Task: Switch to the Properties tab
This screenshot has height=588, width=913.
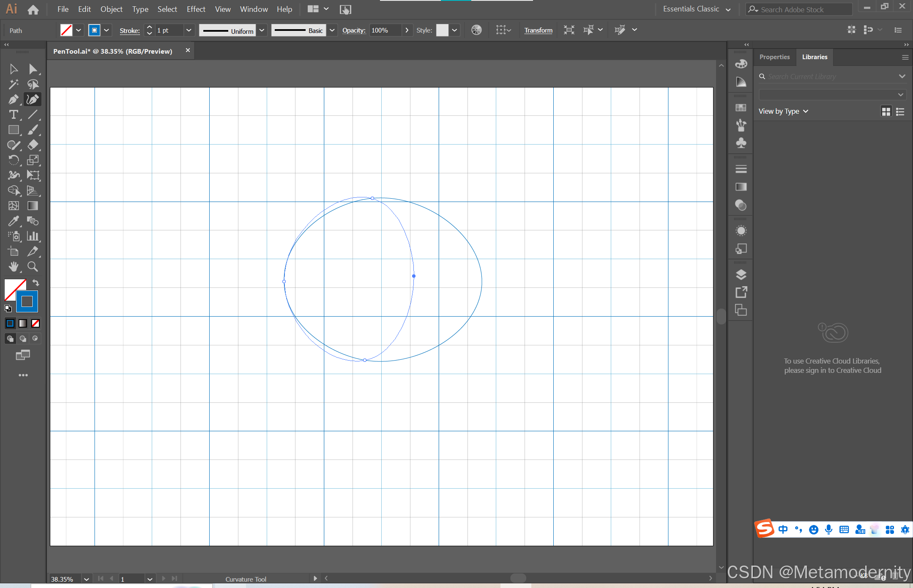Action: click(774, 57)
